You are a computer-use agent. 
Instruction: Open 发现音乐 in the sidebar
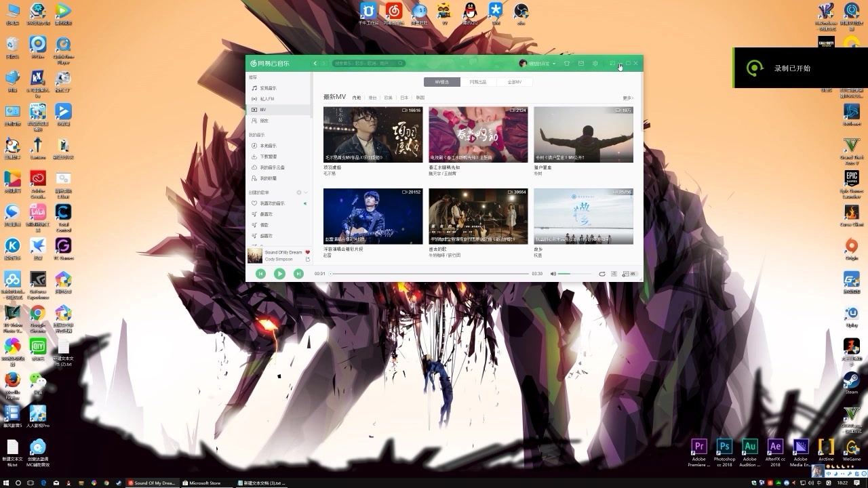278,88
